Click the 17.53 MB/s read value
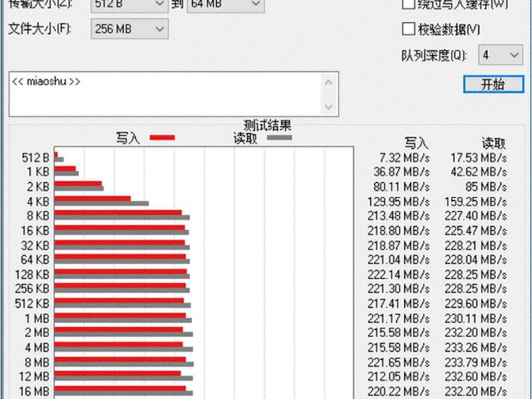 (479, 158)
